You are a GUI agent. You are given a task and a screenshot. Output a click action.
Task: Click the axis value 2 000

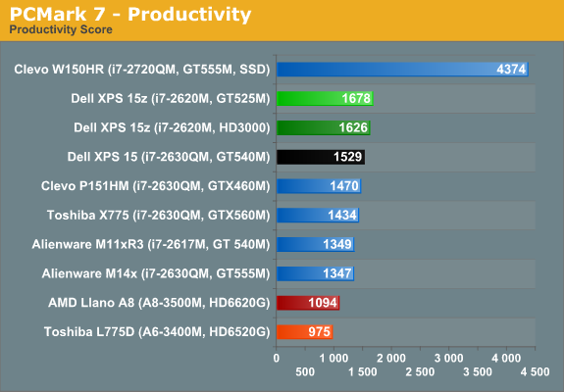click(391, 359)
